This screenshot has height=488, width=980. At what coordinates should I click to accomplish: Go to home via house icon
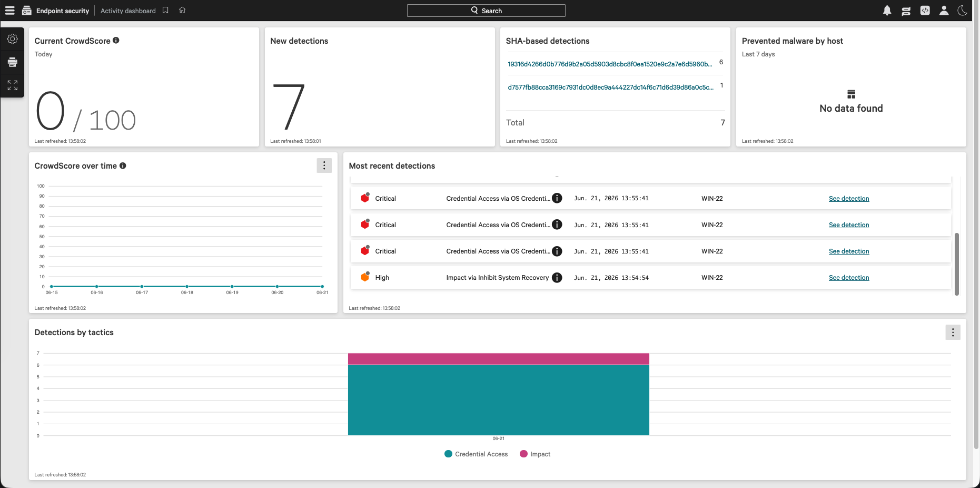click(x=182, y=11)
